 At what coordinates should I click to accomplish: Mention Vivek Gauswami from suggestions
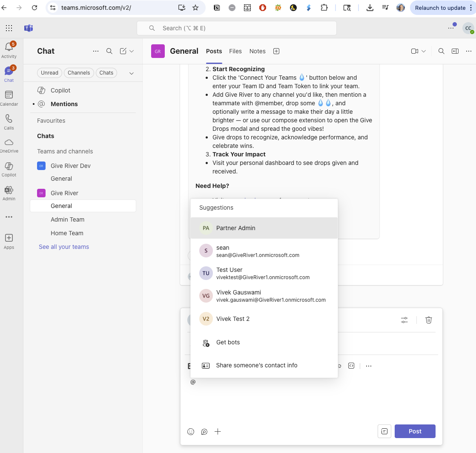pyautogui.click(x=264, y=296)
